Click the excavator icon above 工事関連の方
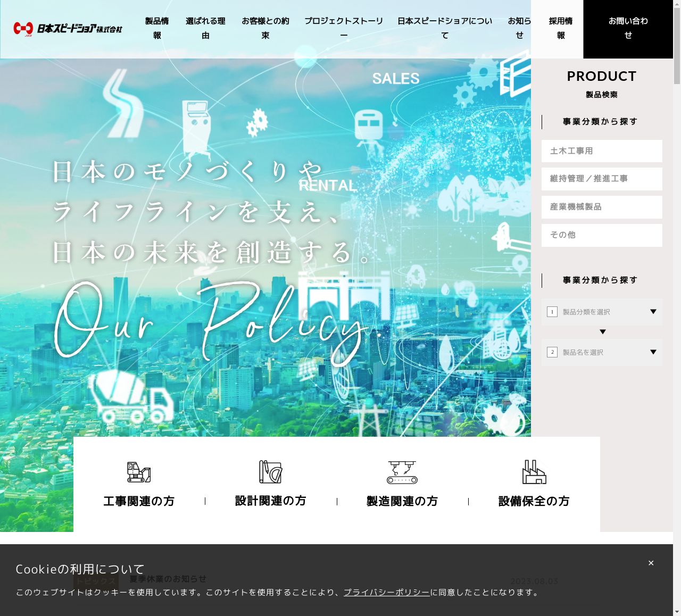Screen dimensions: 681x616 (x=139, y=472)
